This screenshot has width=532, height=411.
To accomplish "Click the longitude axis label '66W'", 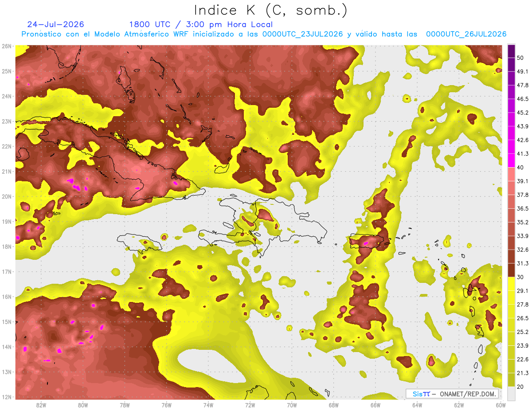I will pyautogui.click(x=376, y=405).
